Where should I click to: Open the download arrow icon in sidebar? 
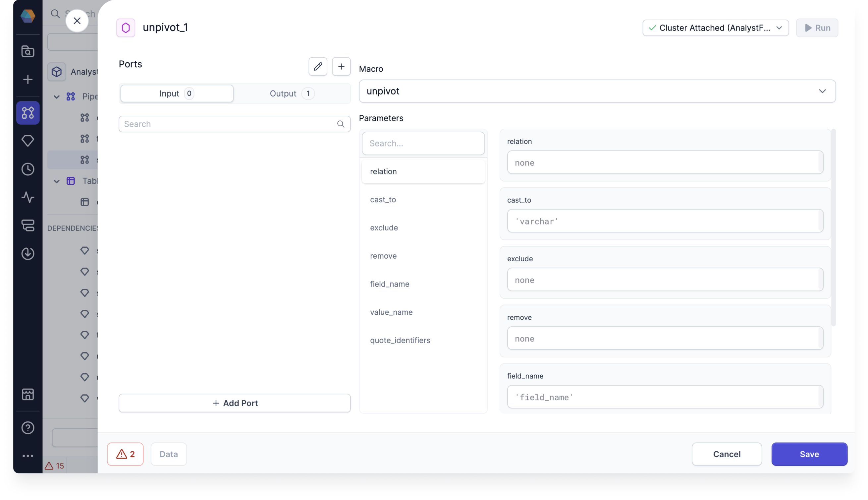(x=28, y=253)
